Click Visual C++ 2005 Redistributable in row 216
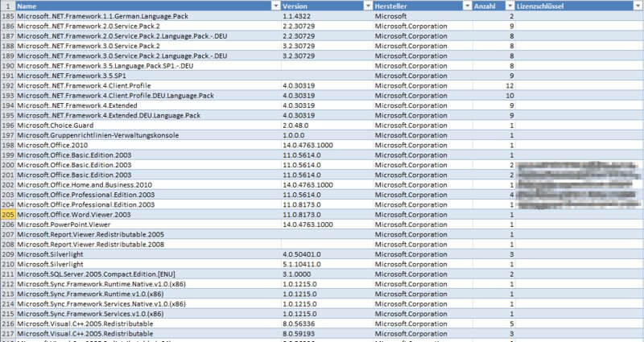Image resolution: width=644 pixels, height=342 pixels. click(148, 324)
